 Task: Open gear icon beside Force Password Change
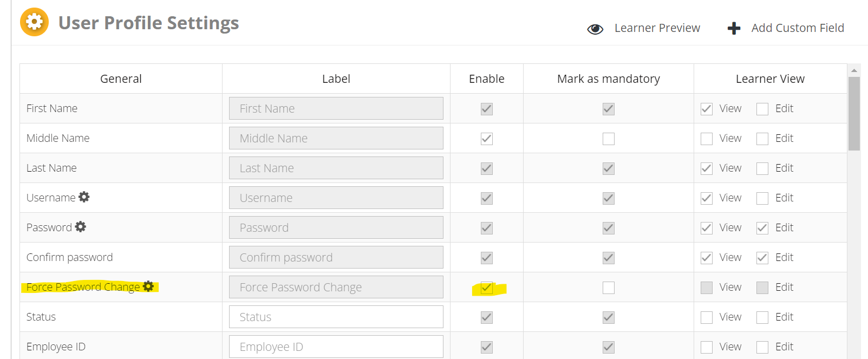coord(148,287)
